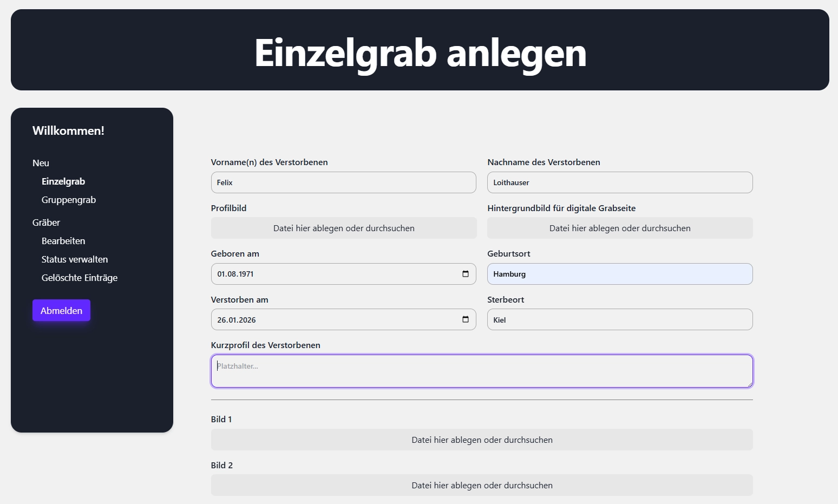838x504 pixels.
Task: Click the Abmelden button
Action: pyautogui.click(x=61, y=310)
